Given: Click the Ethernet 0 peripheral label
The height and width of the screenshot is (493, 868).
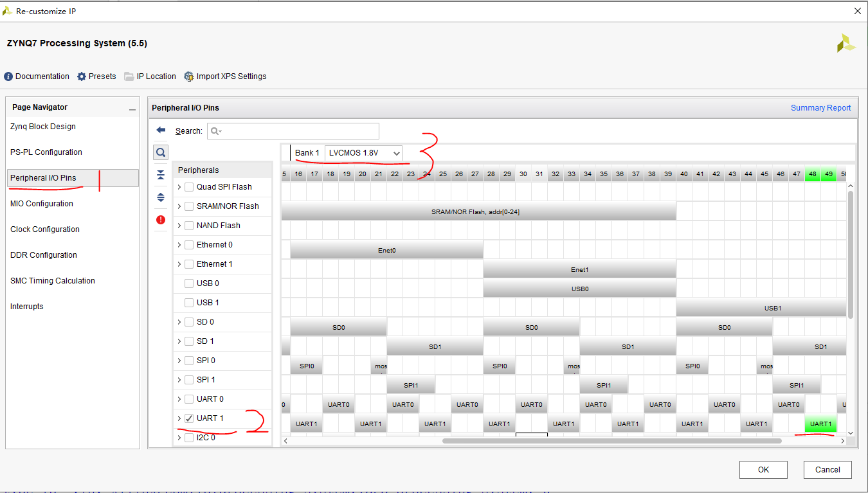Looking at the screenshot, I should [215, 245].
